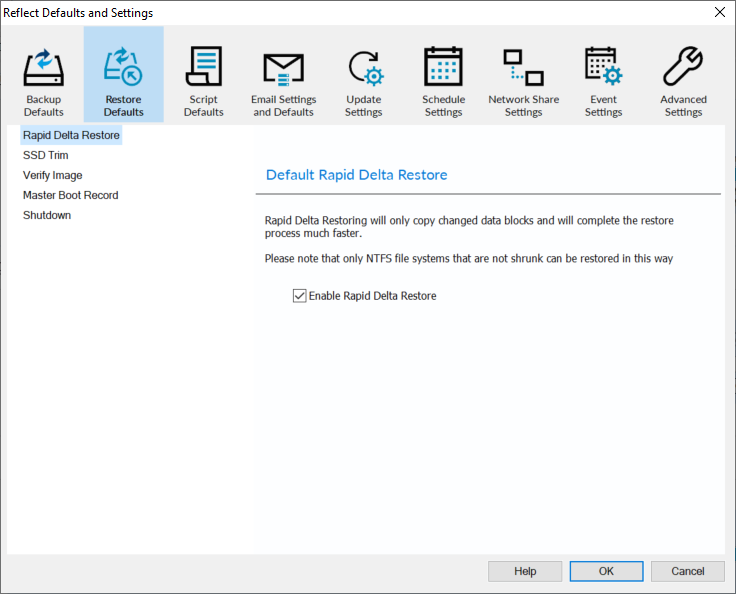This screenshot has height=594, width=736.
Task: Select Verify Image in the sidebar
Action: tap(53, 175)
